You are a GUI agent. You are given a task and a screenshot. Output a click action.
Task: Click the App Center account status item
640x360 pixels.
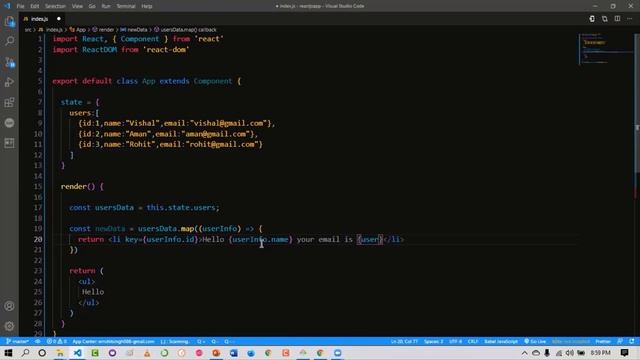tap(113, 342)
